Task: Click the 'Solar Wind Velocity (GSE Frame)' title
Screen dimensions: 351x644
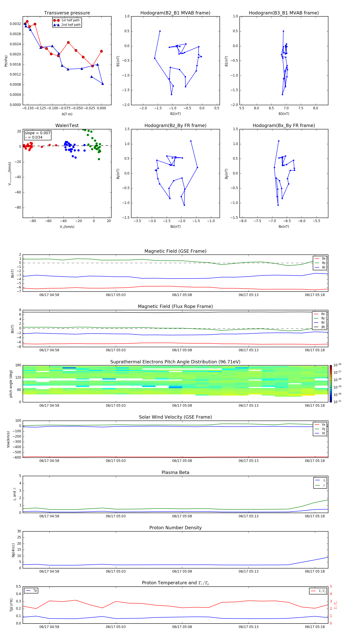Action: coord(175,417)
